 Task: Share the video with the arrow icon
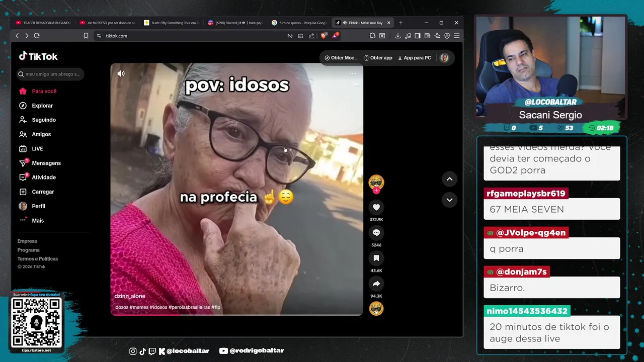pos(376,284)
